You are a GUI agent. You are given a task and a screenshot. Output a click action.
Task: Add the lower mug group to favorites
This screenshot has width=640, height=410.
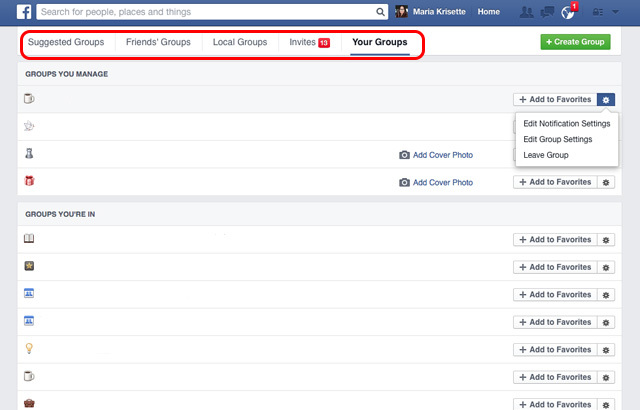click(x=555, y=377)
